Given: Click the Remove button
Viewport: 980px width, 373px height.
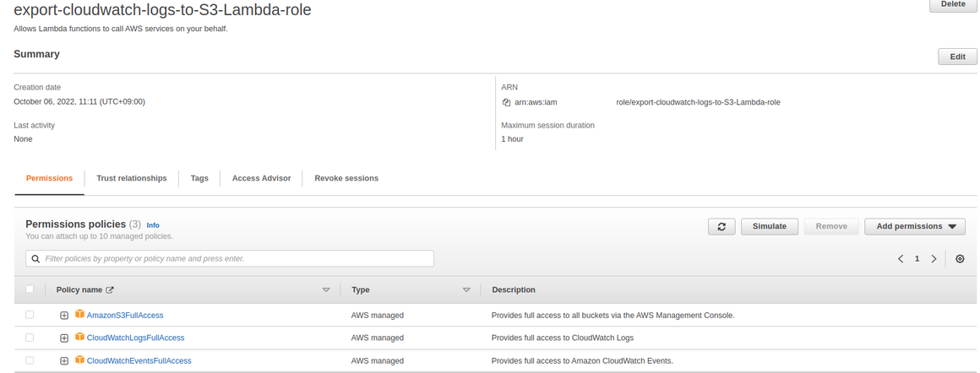Looking at the screenshot, I should point(831,227).
